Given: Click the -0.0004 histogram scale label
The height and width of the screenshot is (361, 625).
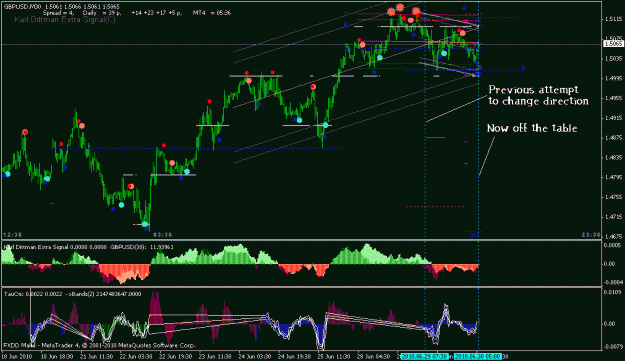Looking at the screenshot, I should [613, 282].
